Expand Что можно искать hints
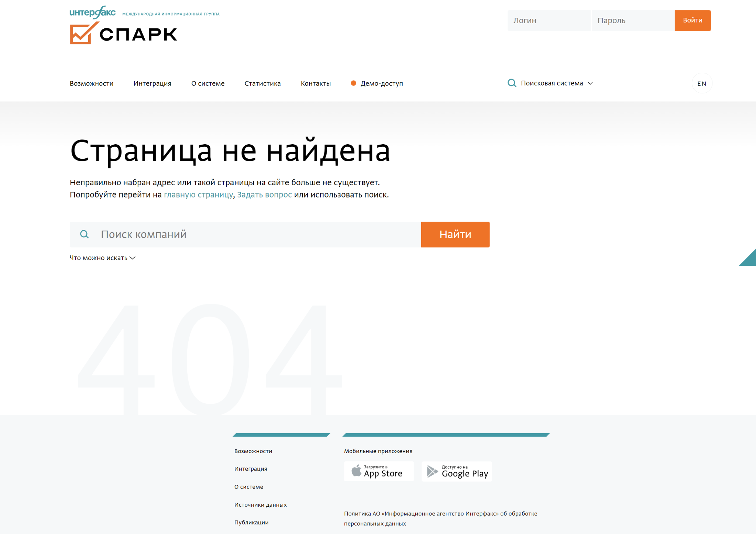Viewport: 756px width, 534px height. 102,258
